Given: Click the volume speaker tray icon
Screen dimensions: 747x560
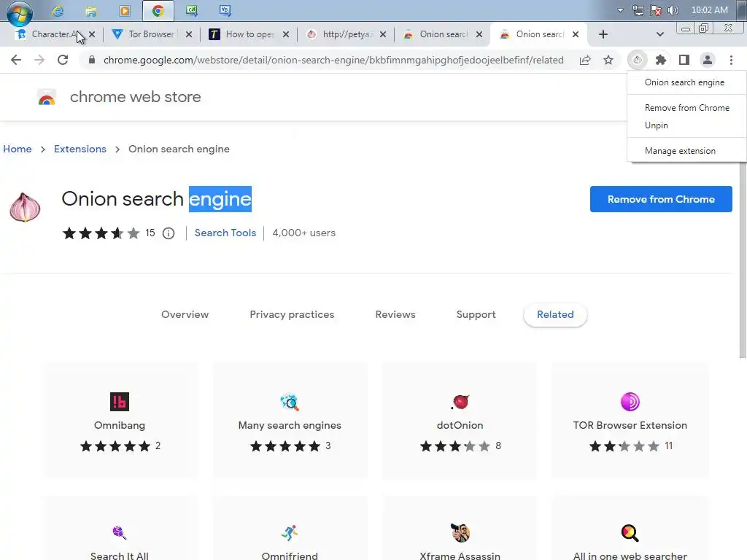Looking at the screenshot, I should tap(673, 10).
